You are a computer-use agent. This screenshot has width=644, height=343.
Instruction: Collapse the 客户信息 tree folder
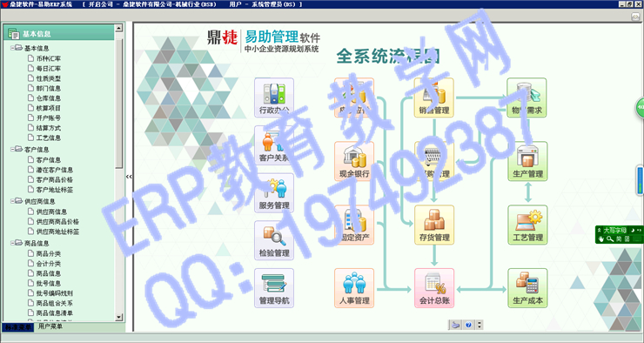coord(13,149)
